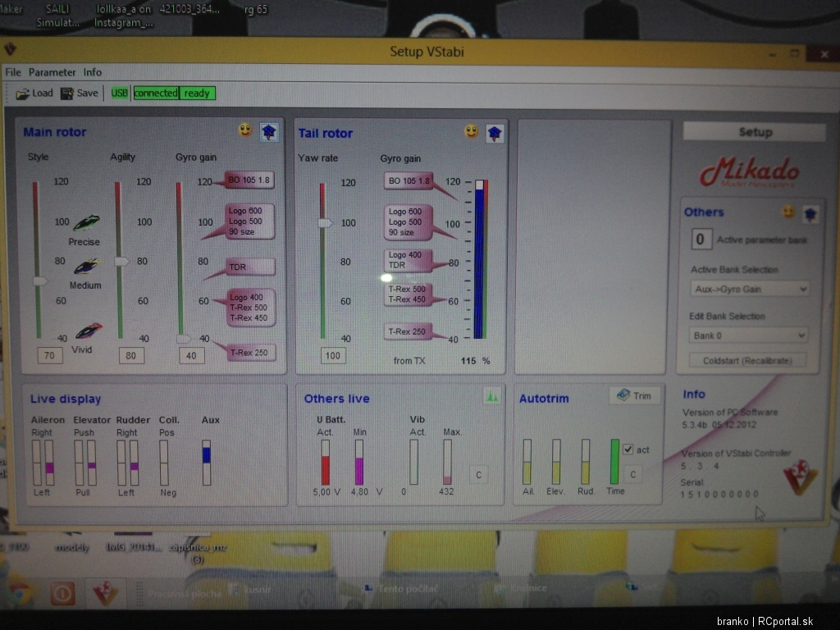
Task: Click the Setup button
Action: [755, 132]
